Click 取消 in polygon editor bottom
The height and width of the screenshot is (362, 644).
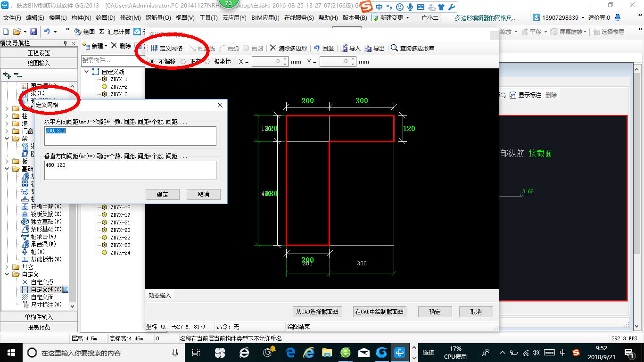click(x=476, y=312)
